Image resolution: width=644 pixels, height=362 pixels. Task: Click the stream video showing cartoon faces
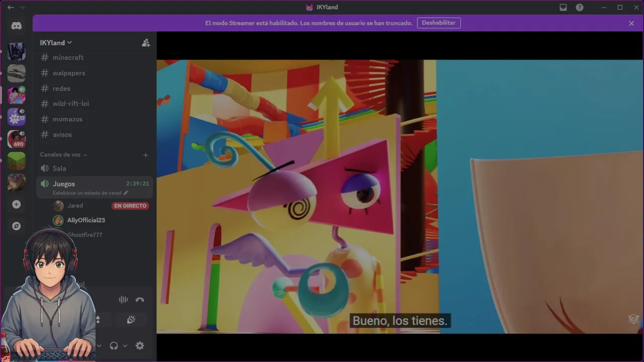[x=400, y=196]
